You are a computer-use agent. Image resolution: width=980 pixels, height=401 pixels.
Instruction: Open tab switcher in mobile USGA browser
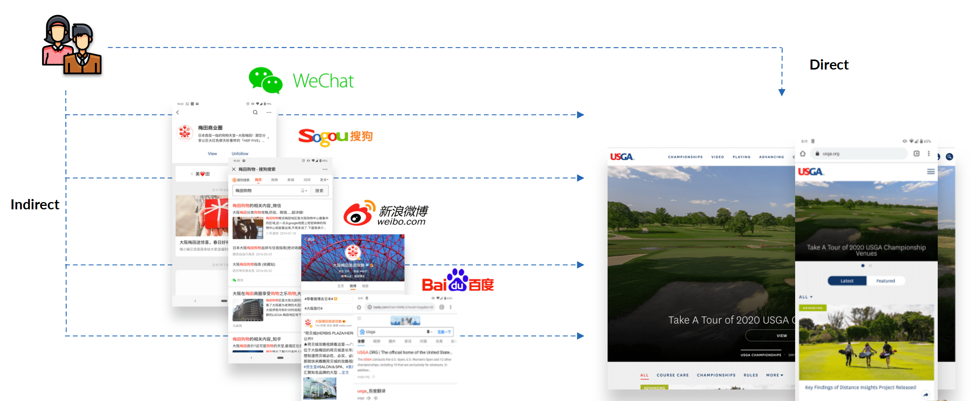[917, 154]
